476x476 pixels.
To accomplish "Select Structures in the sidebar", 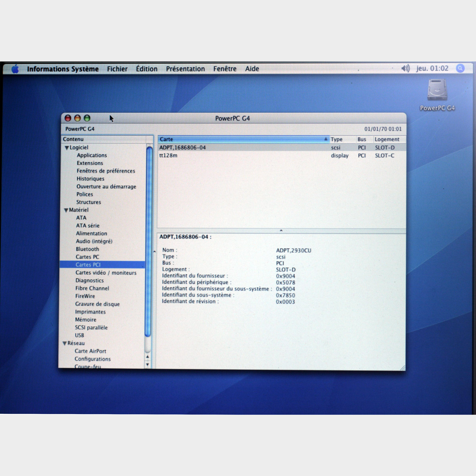I will tap(89, 202).
